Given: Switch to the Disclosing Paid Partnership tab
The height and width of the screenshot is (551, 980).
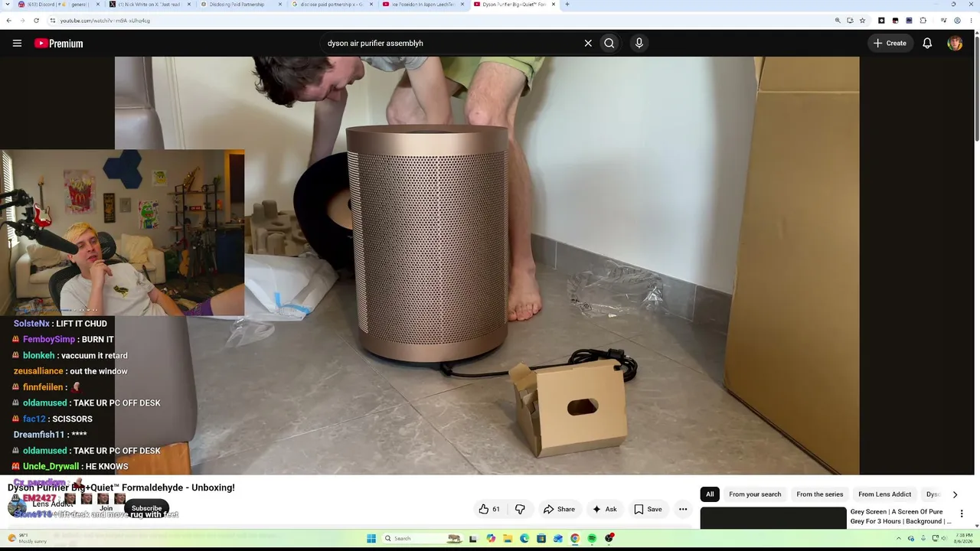Looking at the screenshot, I should (240, 5).
